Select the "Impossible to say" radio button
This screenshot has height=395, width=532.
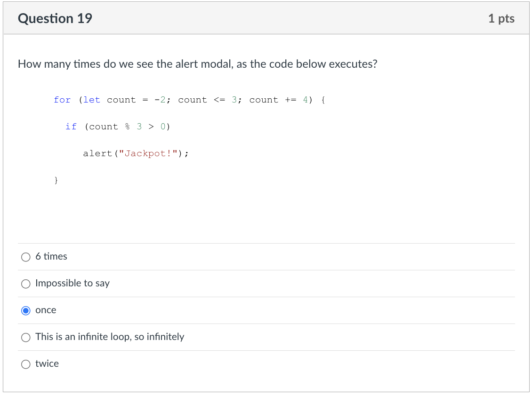[x=26, y=284]
